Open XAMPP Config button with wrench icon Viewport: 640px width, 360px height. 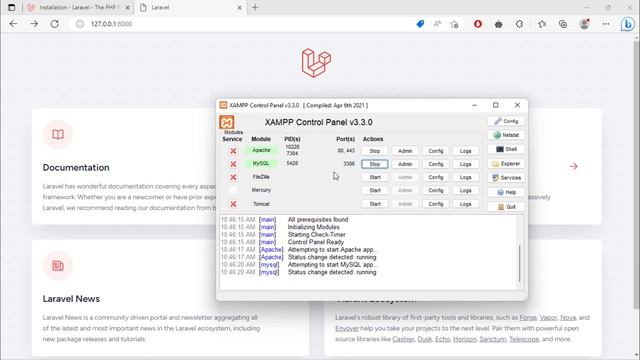506,121
